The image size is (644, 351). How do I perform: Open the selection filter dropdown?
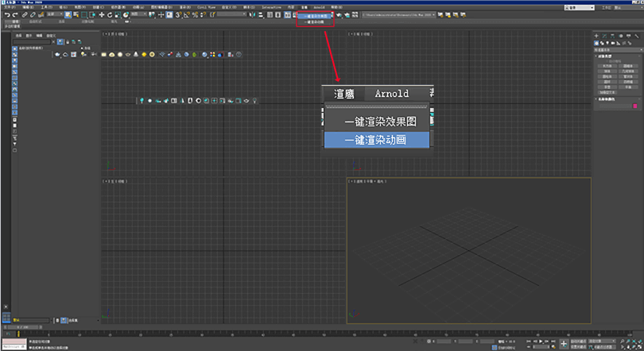(x=52, y=14)
